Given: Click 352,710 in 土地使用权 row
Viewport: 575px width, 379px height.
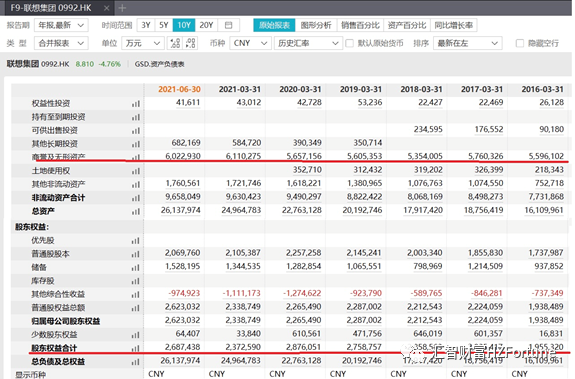Looking at the screenshot, I should coord(307,170).
